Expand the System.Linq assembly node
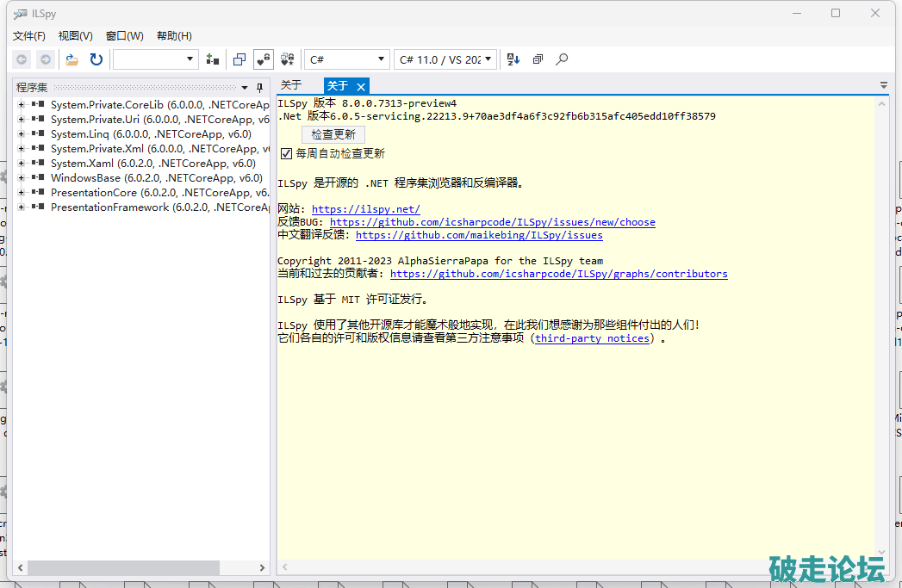This screenshot has height=588, width=902. point(22,134)
